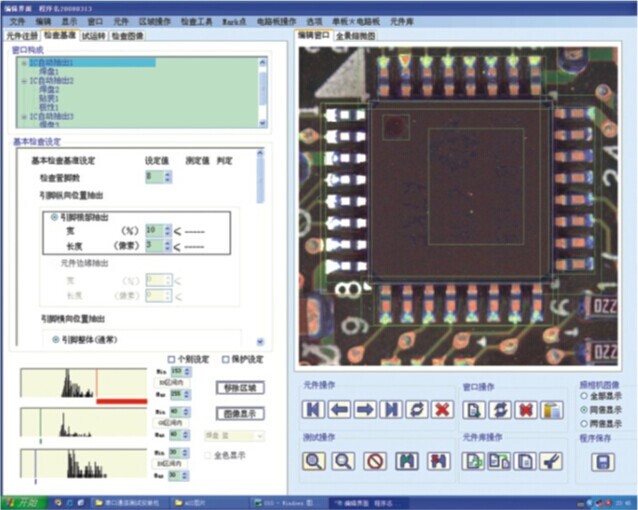The height and width of the screenshot is (510, 638).
Task: Click the zoom-in magnifier icon in 测试操作
Action: [315, 461]
